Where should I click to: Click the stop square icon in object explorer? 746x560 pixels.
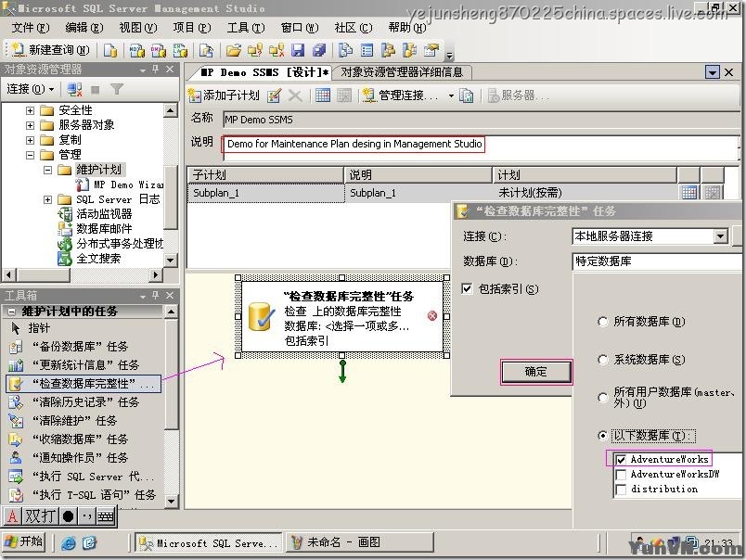click(96, 89)
